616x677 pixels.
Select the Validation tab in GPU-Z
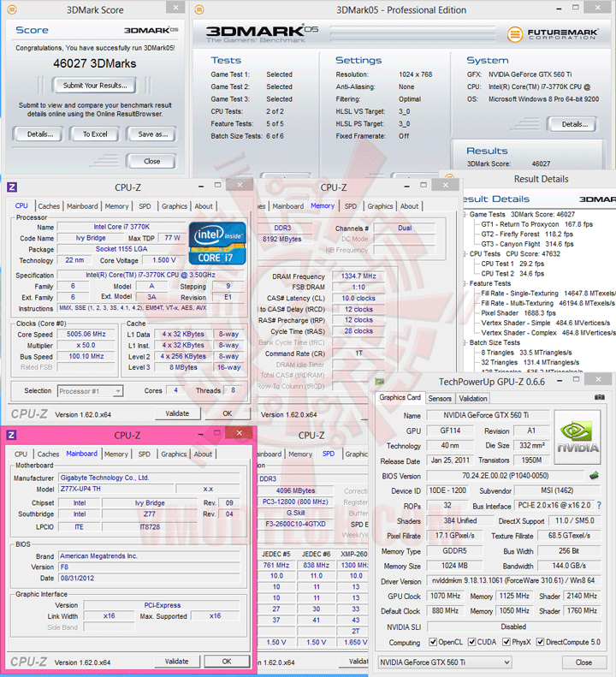(472, 399)
